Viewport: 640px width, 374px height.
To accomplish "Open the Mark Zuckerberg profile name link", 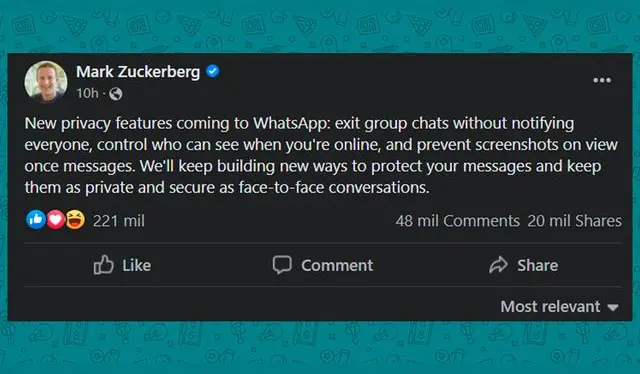I will tap(138, 72).
